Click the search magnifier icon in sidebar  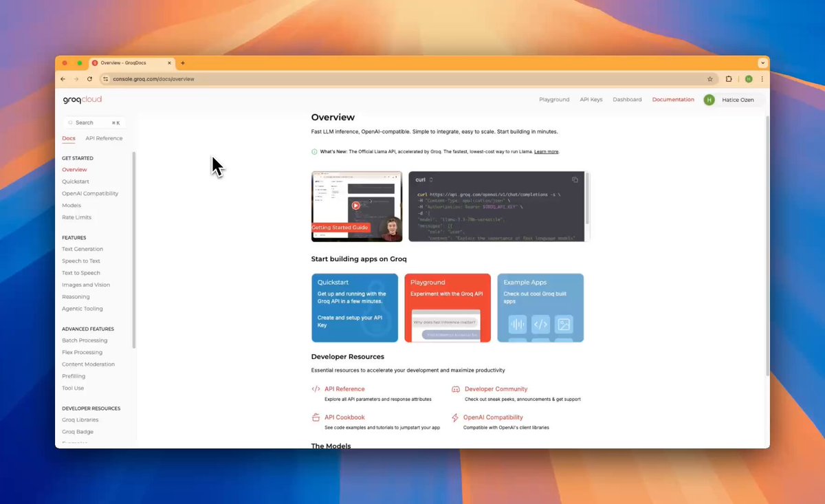point(70,122)
